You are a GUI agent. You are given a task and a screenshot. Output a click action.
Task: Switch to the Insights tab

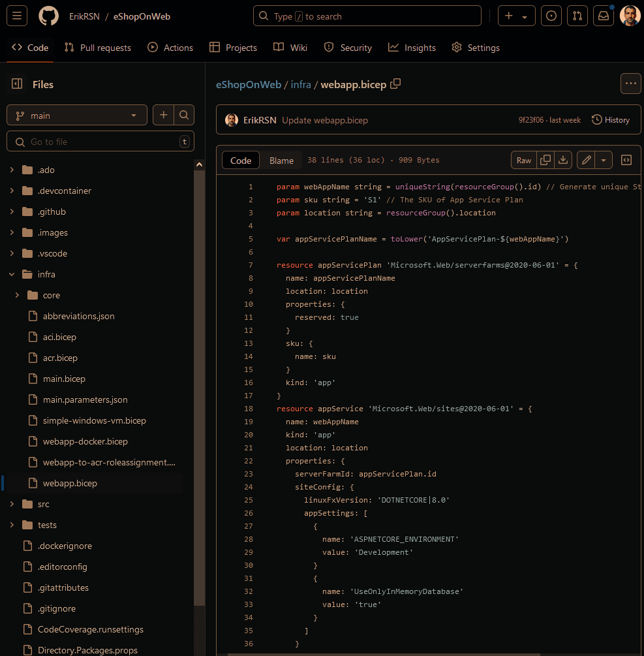[412, 48]
